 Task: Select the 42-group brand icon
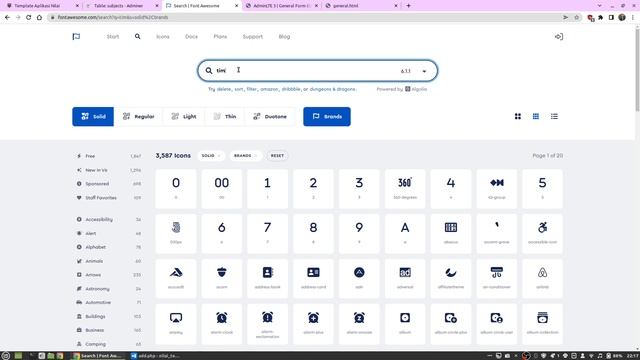[496, 189]
